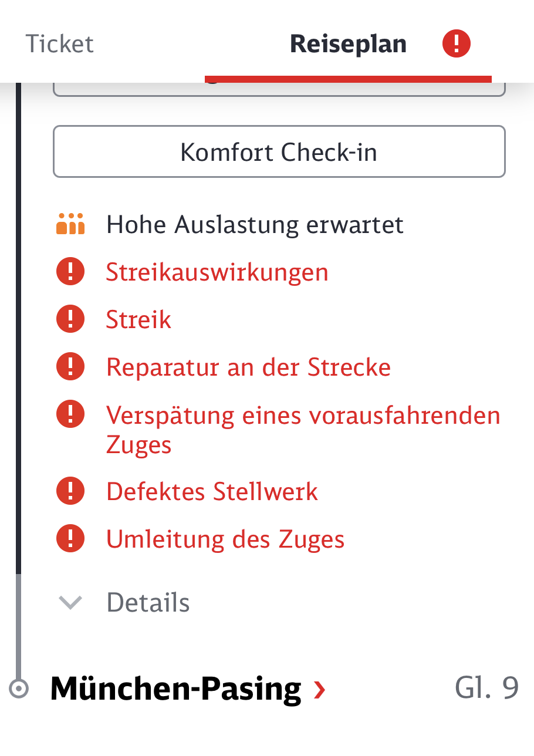Open the Umleitung des Zuges message
The height and width of the screenshot is (756, 534).
(225, 538)
